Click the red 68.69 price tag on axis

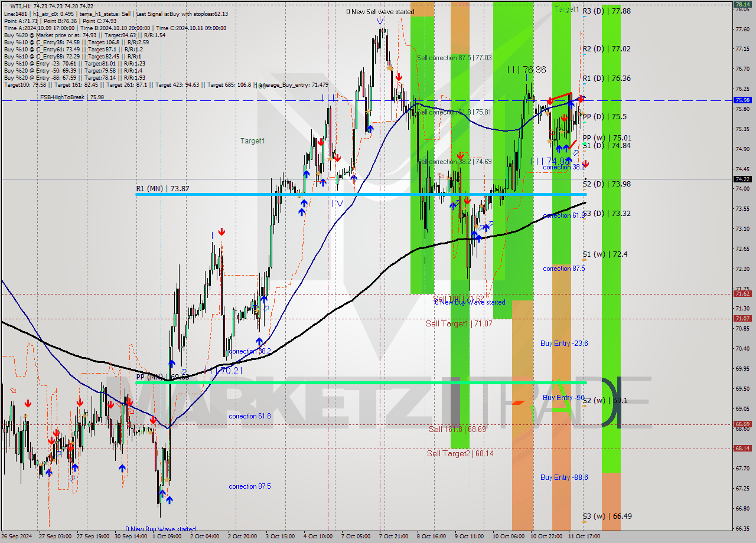pos(742,424)
